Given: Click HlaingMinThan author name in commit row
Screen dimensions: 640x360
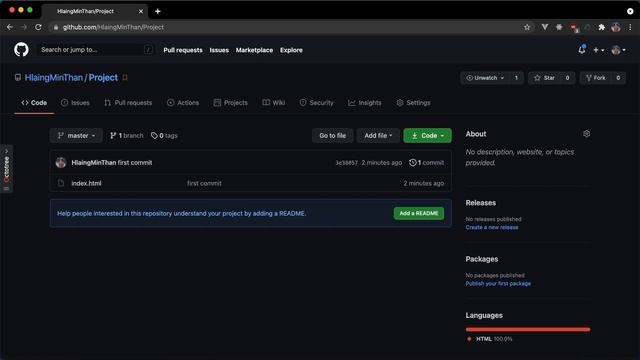Looking at the screenshot, I should click(93, 162).
